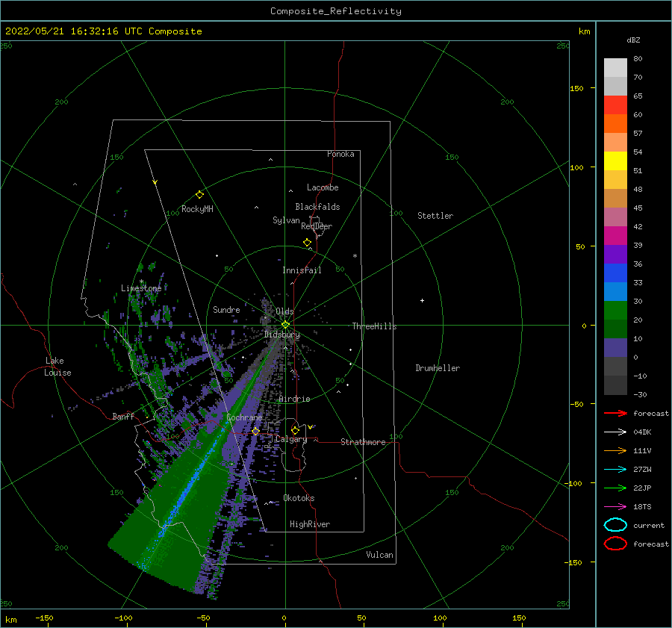
Task: Click the cyan current ellipse legend icon
Action: coord(615,525)
